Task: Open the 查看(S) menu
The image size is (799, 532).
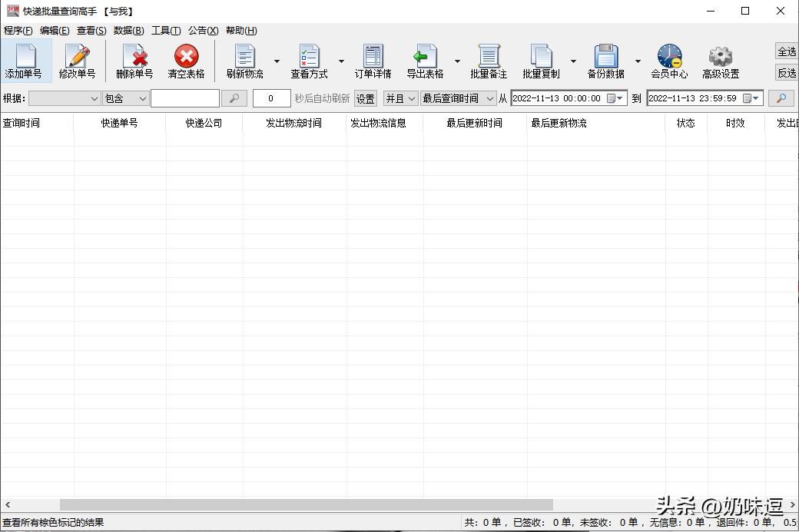Action: point(91,31)
